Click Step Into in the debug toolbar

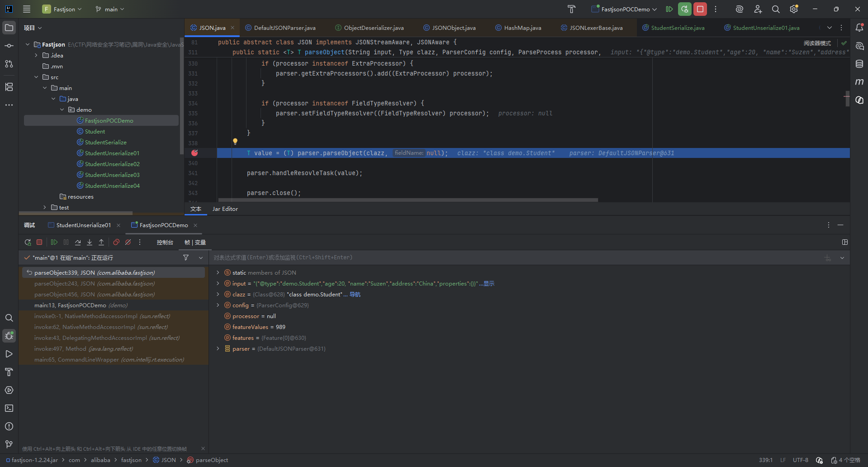[90, 243]
